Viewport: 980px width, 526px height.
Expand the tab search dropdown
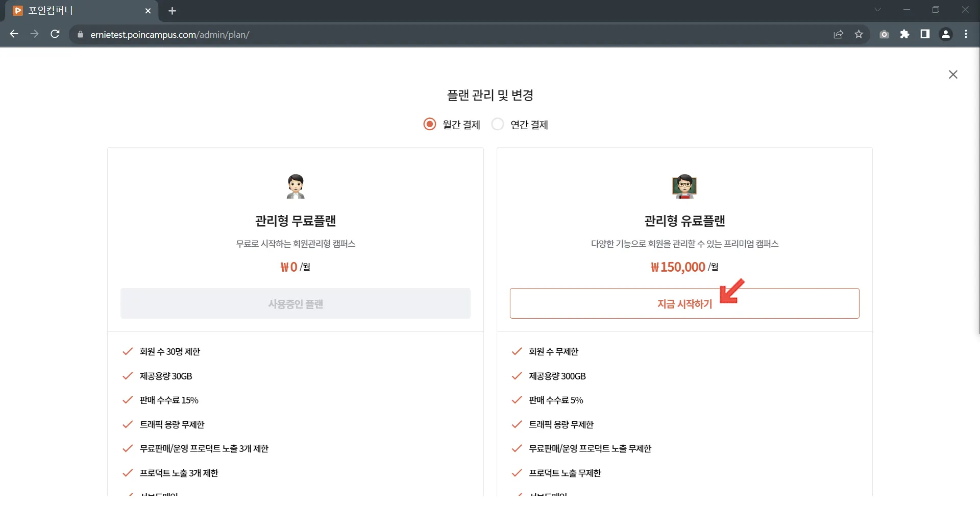point(878,10)
